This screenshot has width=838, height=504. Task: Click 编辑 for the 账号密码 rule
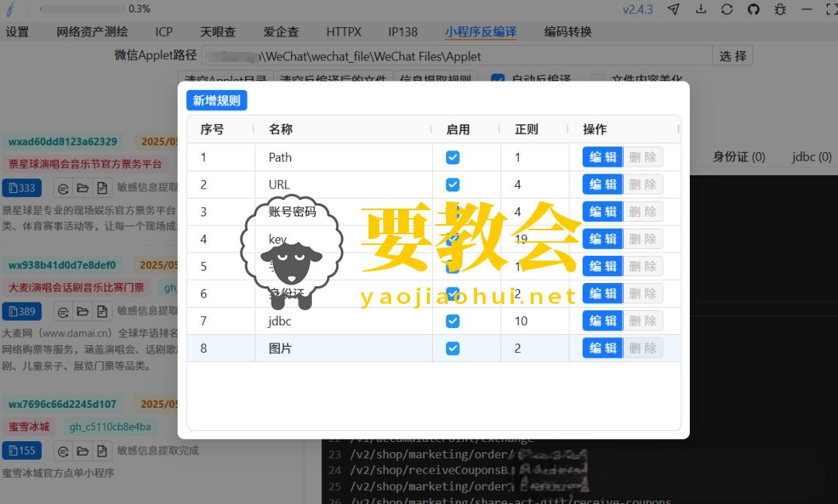tap(603, 212)
